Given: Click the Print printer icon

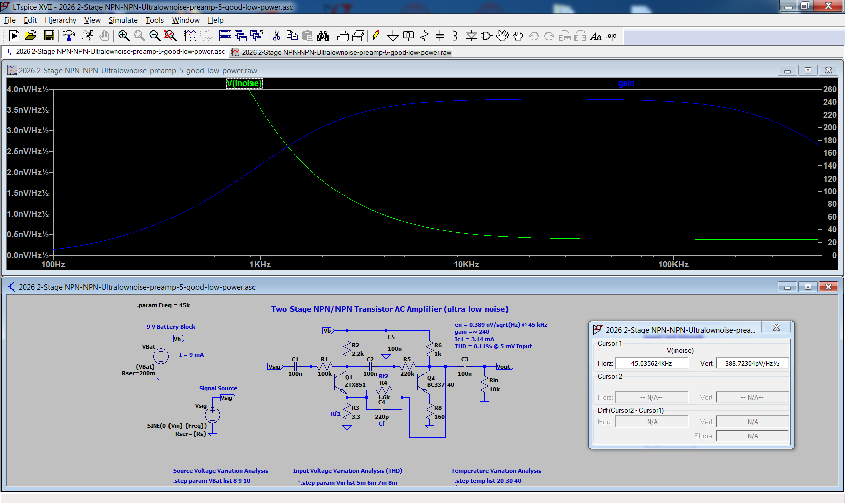Looking at the screenshot, I should 343,36.
